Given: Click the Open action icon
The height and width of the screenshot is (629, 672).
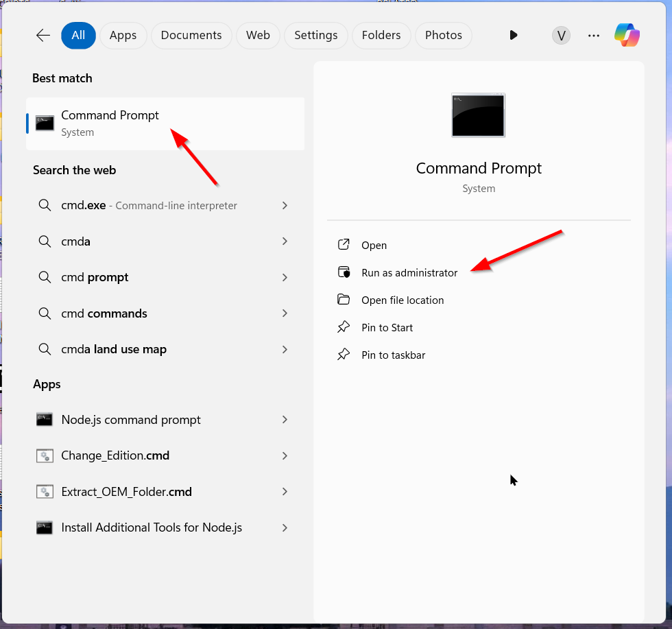Looking at the screenshot, I should point(344,244).
